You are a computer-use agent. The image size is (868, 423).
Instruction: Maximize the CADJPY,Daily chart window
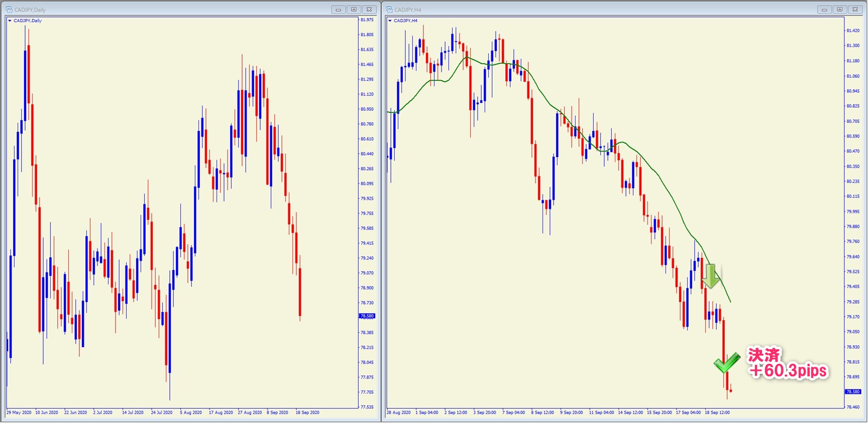354,10
